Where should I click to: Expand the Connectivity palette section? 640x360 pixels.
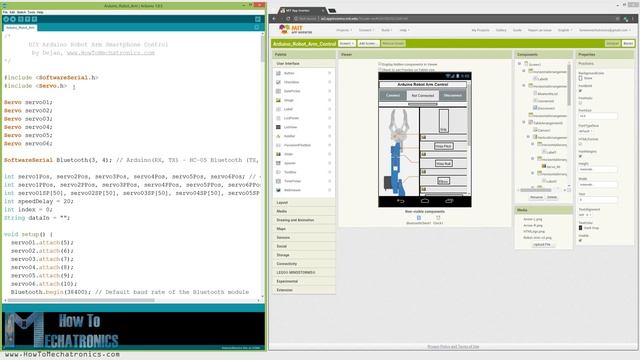tap(304, 264)
